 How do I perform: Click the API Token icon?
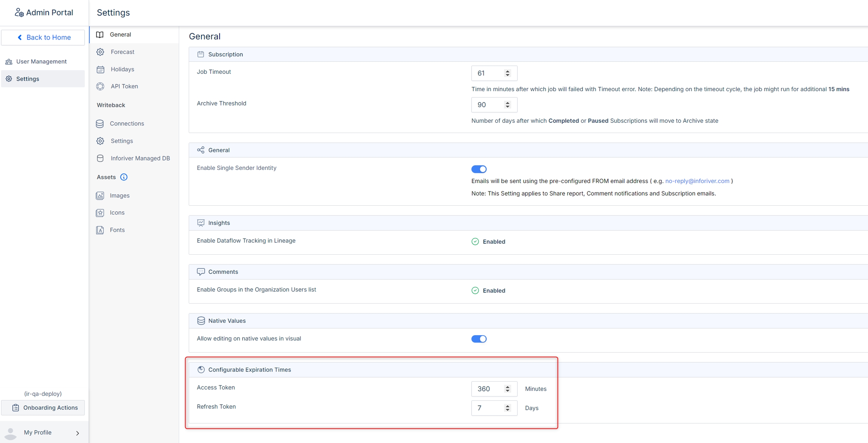(x=100, y=86)
